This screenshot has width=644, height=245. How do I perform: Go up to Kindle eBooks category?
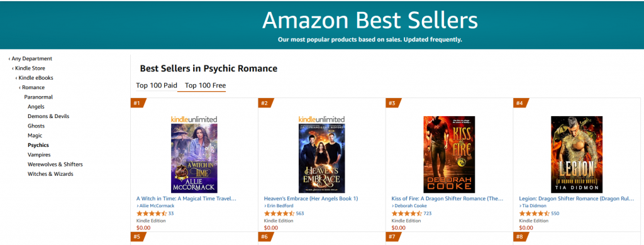click(34, 78)
